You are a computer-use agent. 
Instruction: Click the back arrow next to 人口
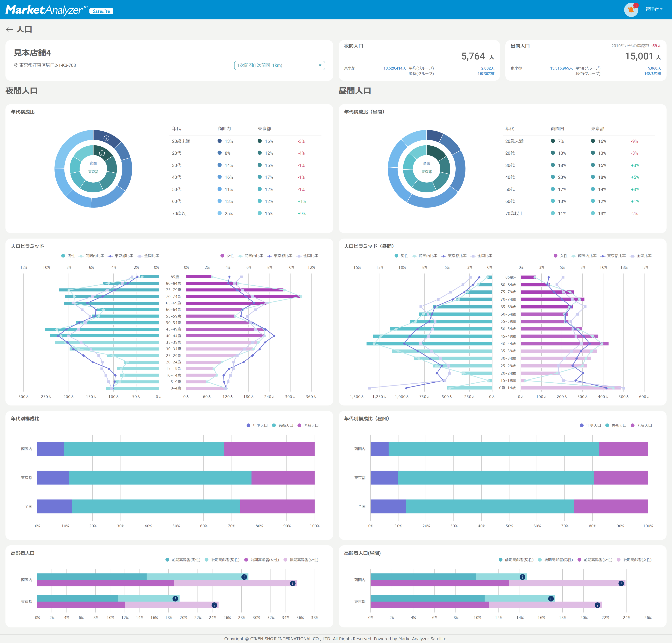tap(9, 29)
